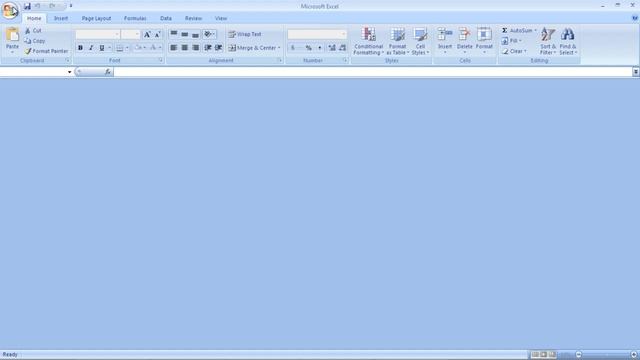Apply Comma Style
Screen dimensions: 640x360
pyautogui.click(x=320, y=48)
